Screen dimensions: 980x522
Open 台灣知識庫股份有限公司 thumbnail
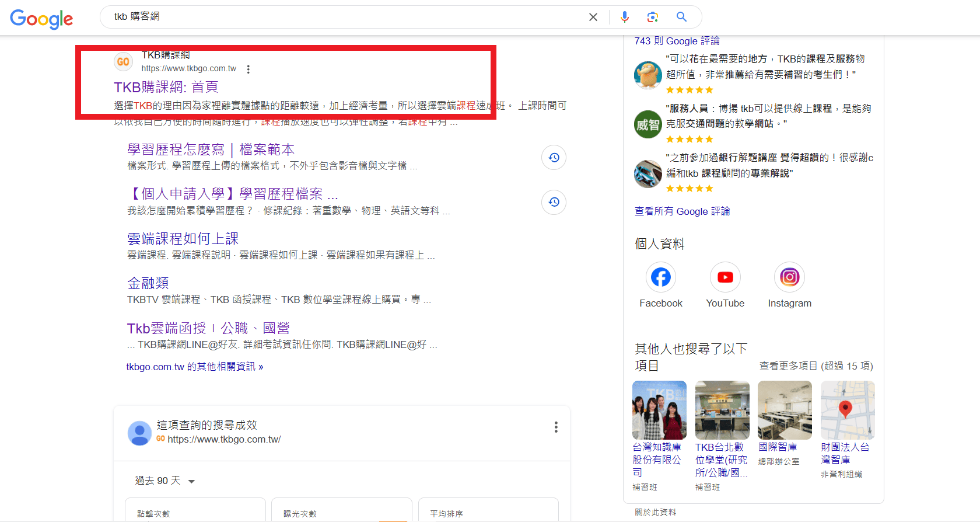click(659, 410)
